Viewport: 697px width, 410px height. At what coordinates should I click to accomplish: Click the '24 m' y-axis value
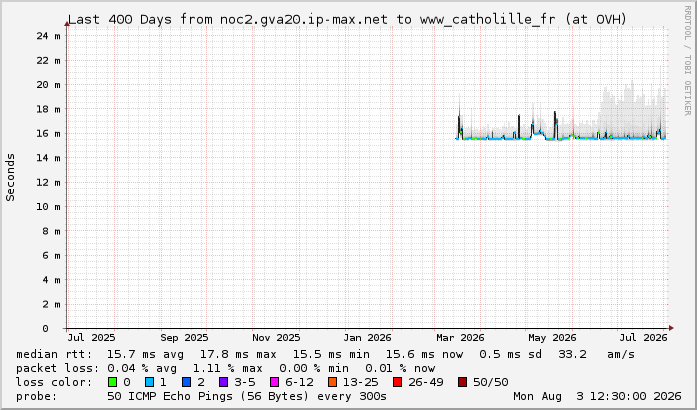pos(48,36)
